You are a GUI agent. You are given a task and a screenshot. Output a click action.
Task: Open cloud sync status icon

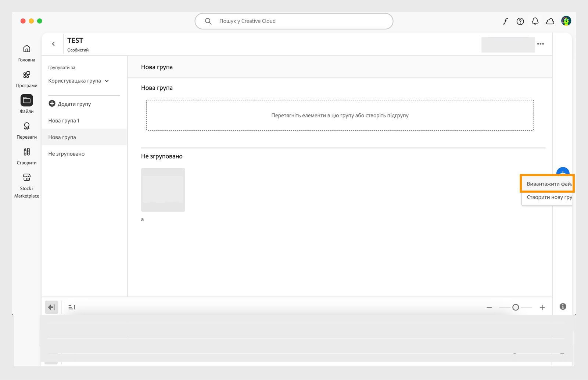point(550,21)
